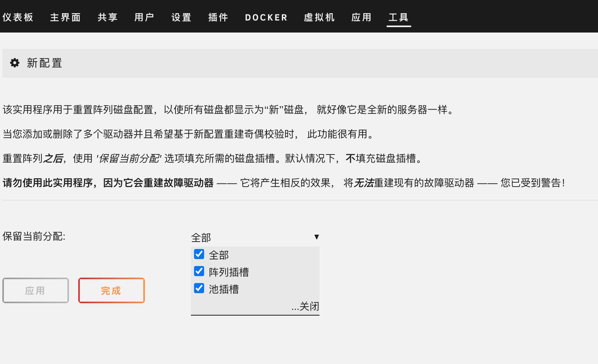598x364 pixels.
Task: Open the 用户 page
Action: tap(144, 17)
